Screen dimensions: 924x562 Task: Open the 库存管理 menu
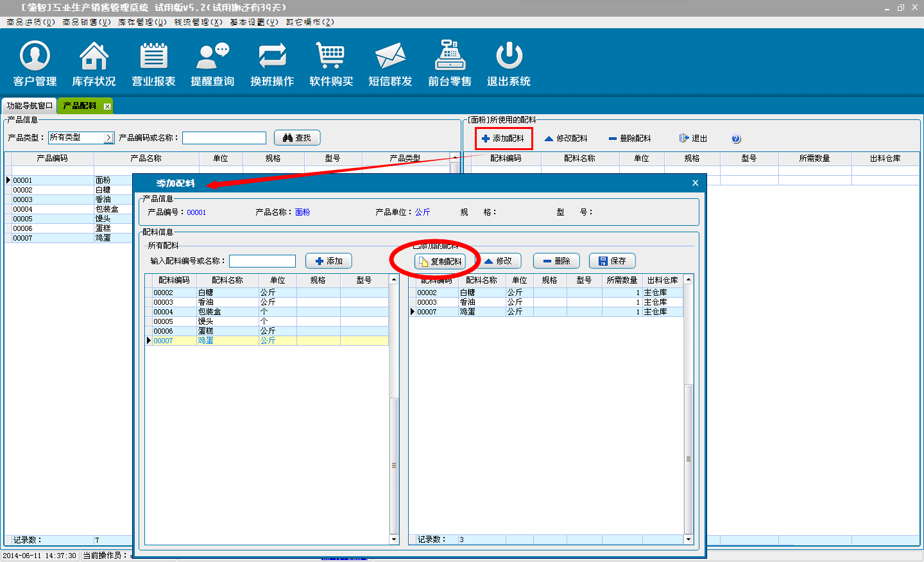(142, 22)
